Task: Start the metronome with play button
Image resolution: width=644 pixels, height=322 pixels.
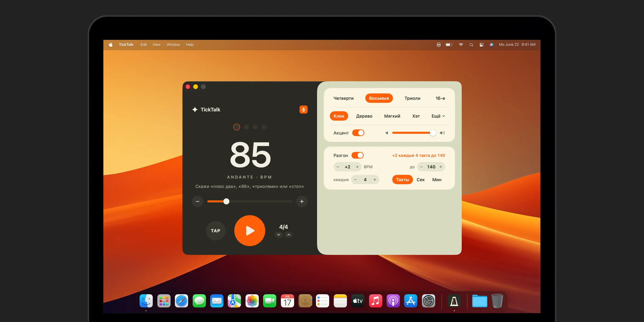Action: pos(250,230)
